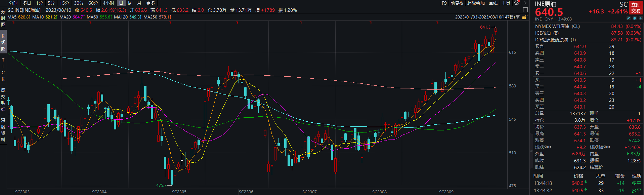Click the underlined 2023/01/03-2023/08/10 date range
644x195 pixels.
(x=485, y=17)
